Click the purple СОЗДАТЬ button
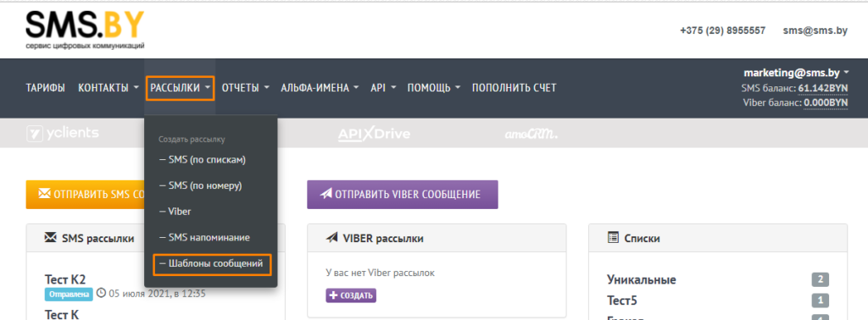 (x=351, y=295)
